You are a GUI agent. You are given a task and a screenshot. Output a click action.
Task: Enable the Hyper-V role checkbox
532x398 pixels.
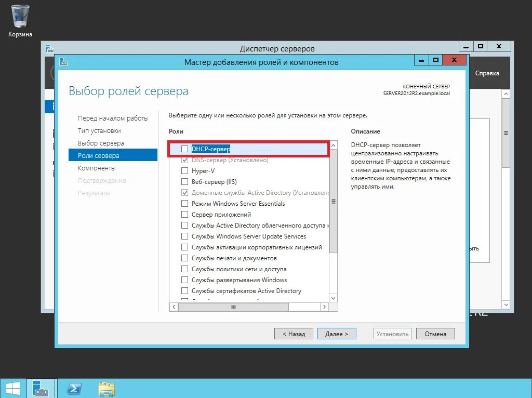[x=184, y=170]
